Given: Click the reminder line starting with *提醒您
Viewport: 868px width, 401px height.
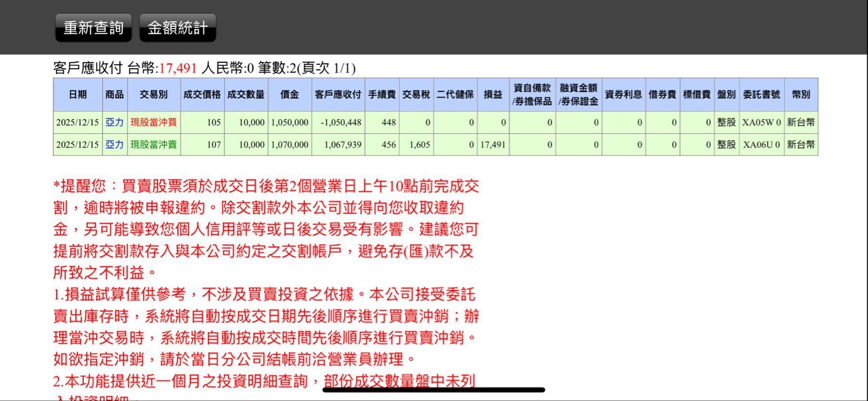Looking at the screenshot, I should pos(266,186).
